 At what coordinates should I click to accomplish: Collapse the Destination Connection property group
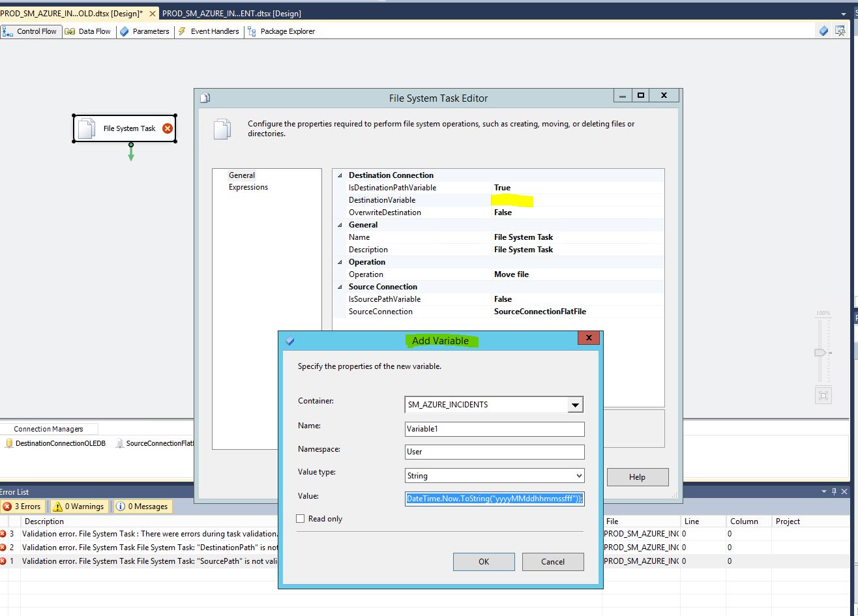(x=339, y=175)
